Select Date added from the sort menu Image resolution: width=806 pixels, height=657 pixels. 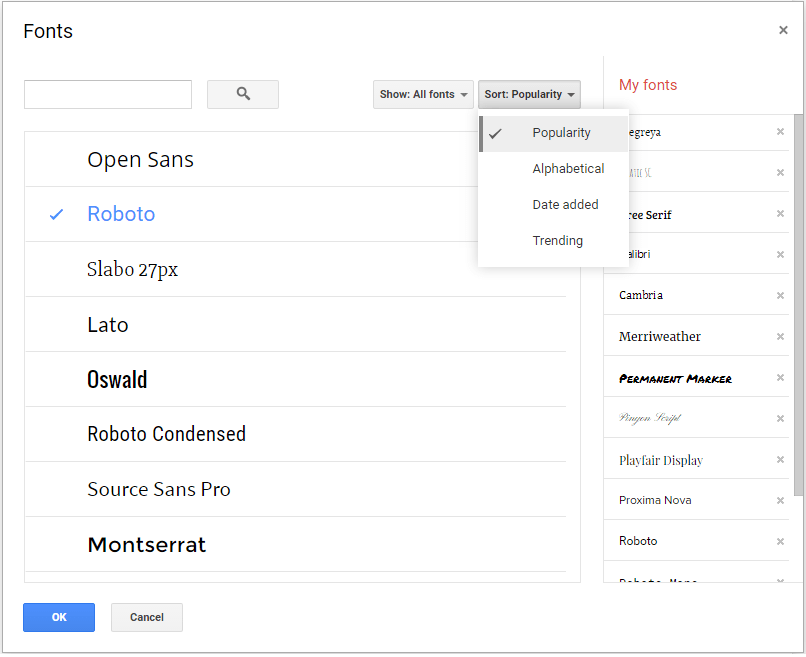click(x=565, y=204)
